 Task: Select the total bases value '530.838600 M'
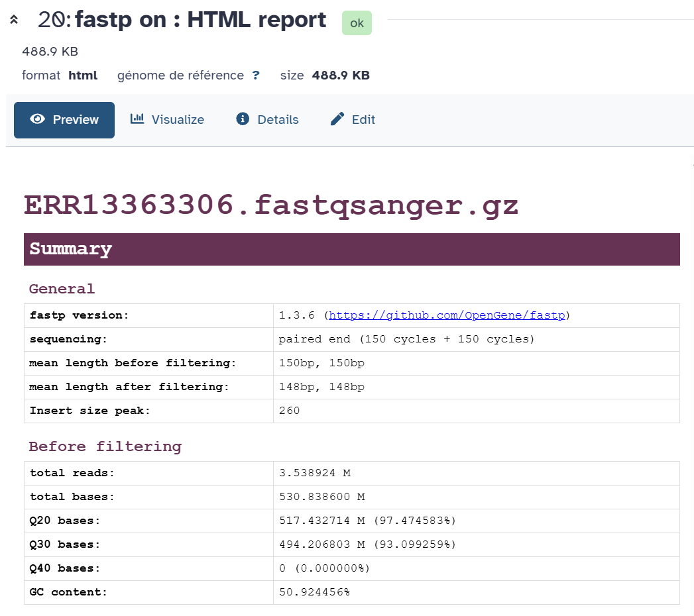point(476,497)
